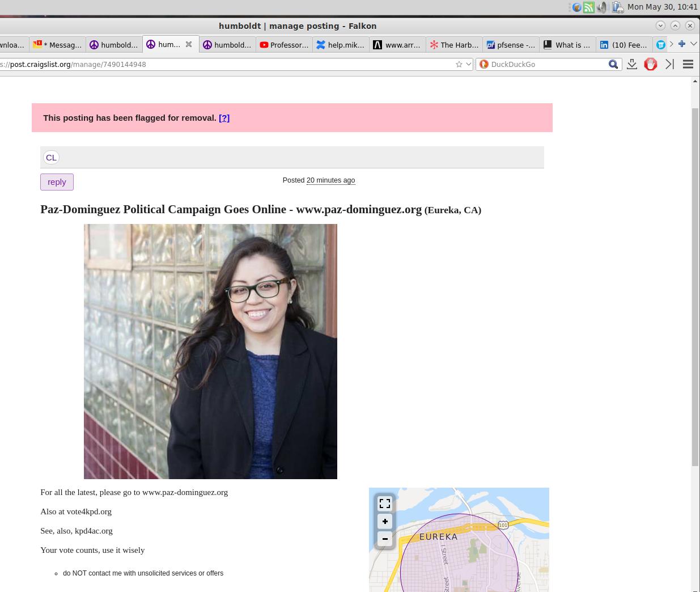Click the reply button
The image size is (700, 592).
coord(57,182)
